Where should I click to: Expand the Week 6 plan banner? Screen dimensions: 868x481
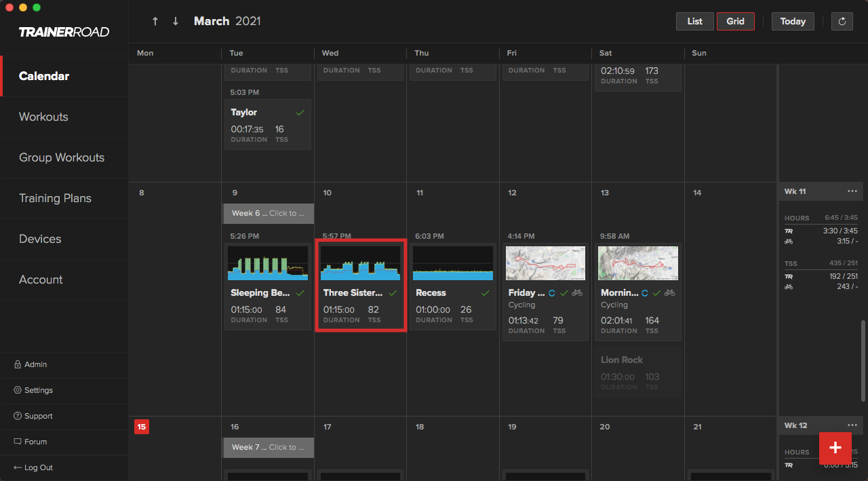point(269,213)
